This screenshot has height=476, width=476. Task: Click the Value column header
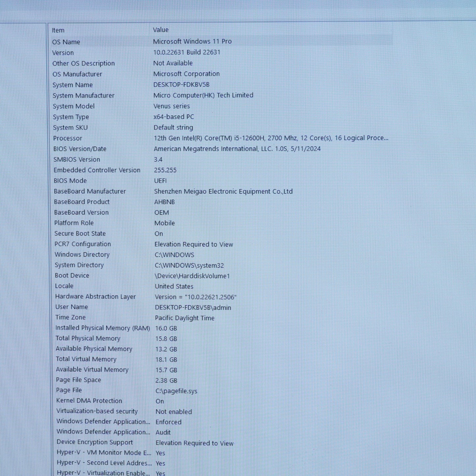point(161,30)
